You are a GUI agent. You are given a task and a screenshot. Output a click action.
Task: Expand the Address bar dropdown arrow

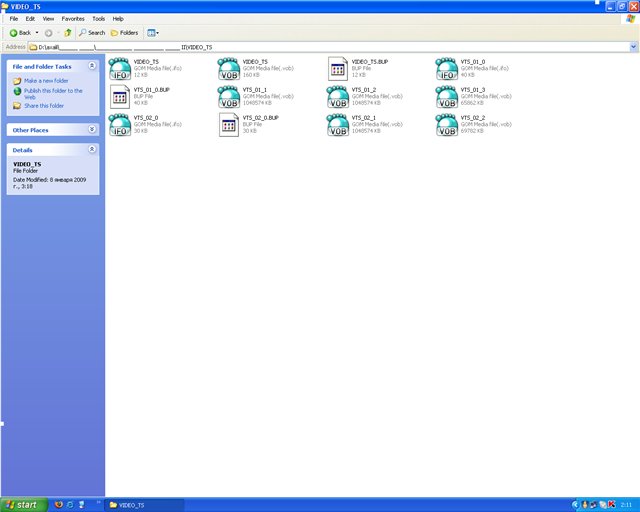[x=633, y=47]
